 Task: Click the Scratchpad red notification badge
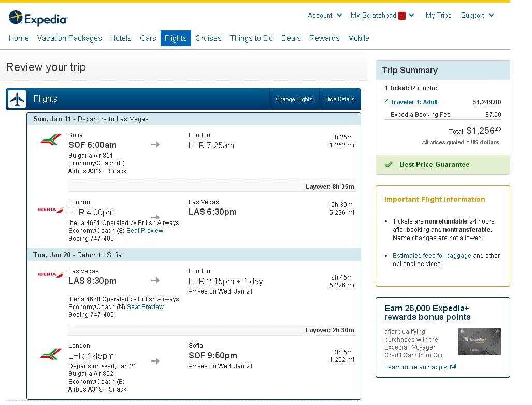point(401,16)
